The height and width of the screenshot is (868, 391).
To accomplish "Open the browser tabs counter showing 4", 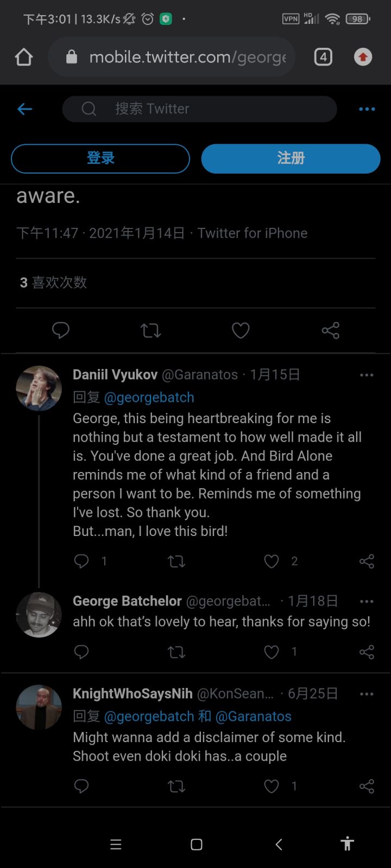I will click(x=323, y=57).
